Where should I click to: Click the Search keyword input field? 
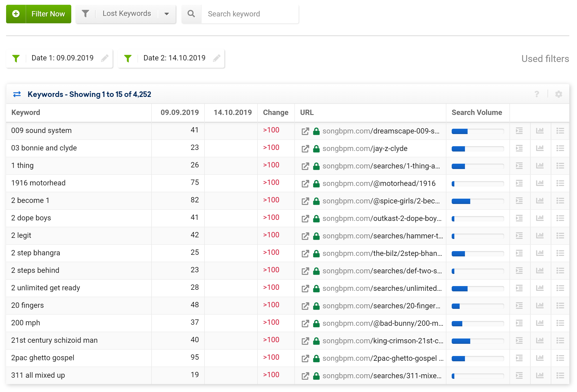[x=250, y=14]
